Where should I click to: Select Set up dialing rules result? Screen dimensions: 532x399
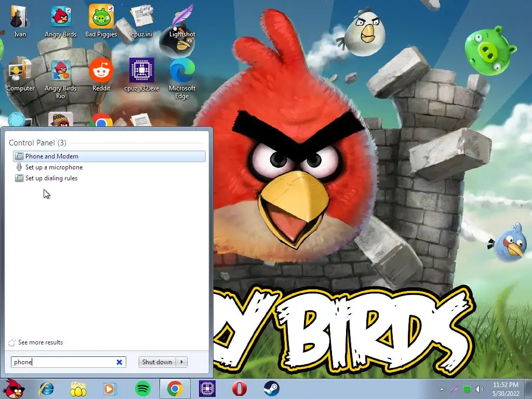[109, 178]
